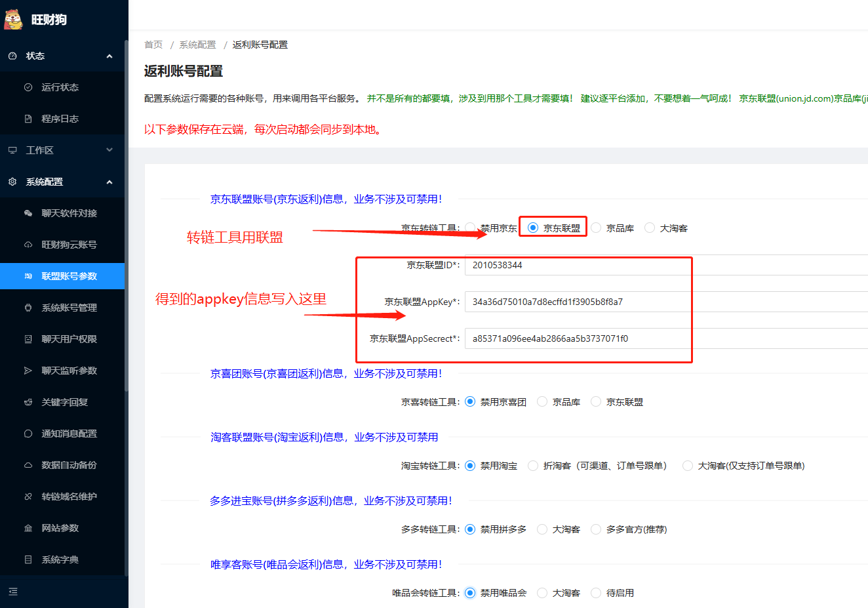Choose 折淘客 radio for 淘宝转链工具
868x608 pixels.
pos(533,466)
